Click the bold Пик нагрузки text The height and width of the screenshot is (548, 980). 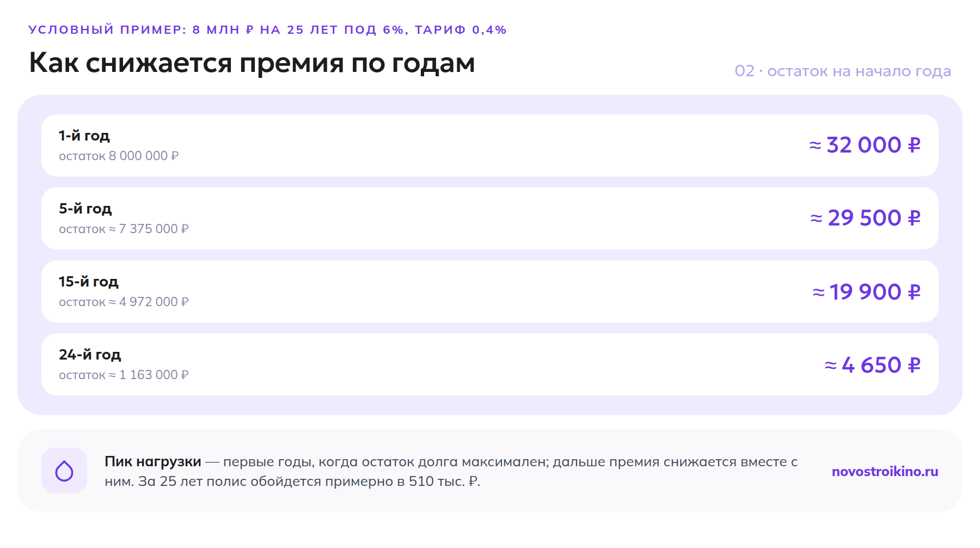tap(153, 461)
